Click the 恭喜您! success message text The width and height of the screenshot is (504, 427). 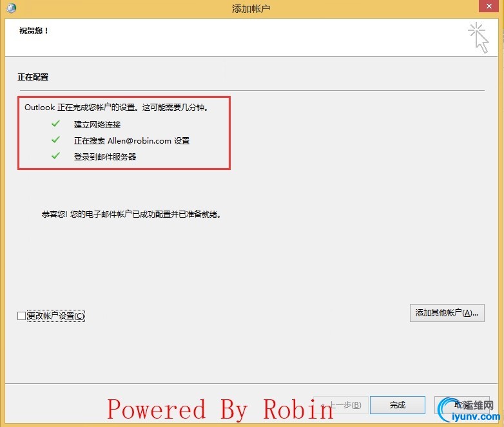pyautogui.click(x=131, y=214)
